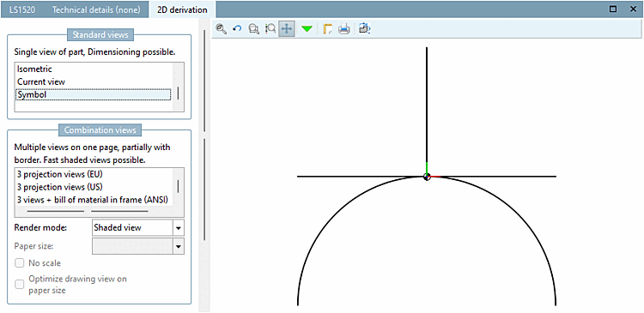Select the zoom window tool icon
The height and width of the screenshot is (313, 644).
click(254, 28)
